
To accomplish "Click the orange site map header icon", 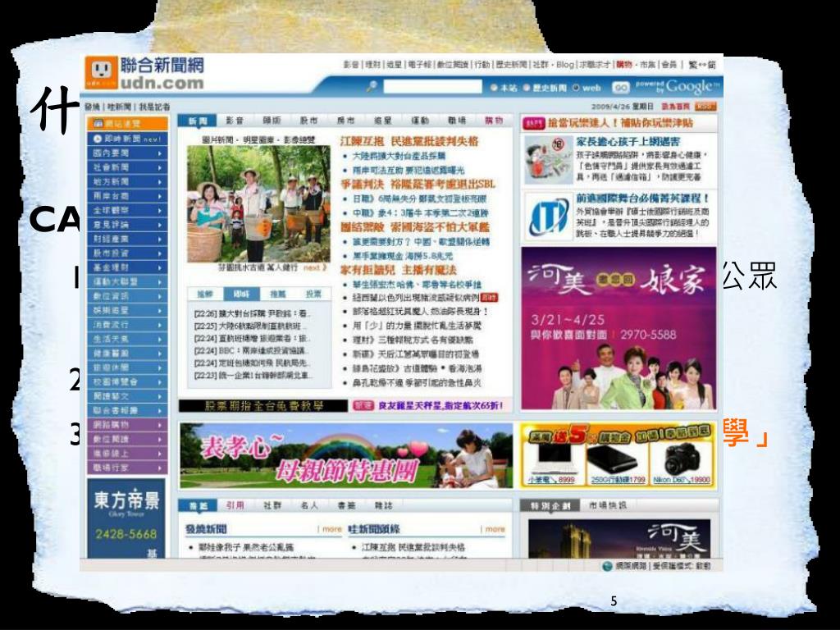I will (98, 124).
